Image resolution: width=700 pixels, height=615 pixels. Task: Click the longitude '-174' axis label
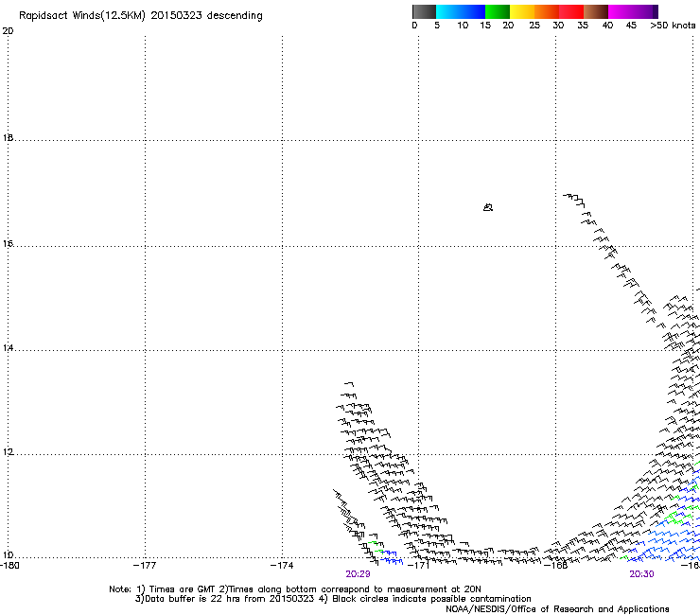[282, 565]
